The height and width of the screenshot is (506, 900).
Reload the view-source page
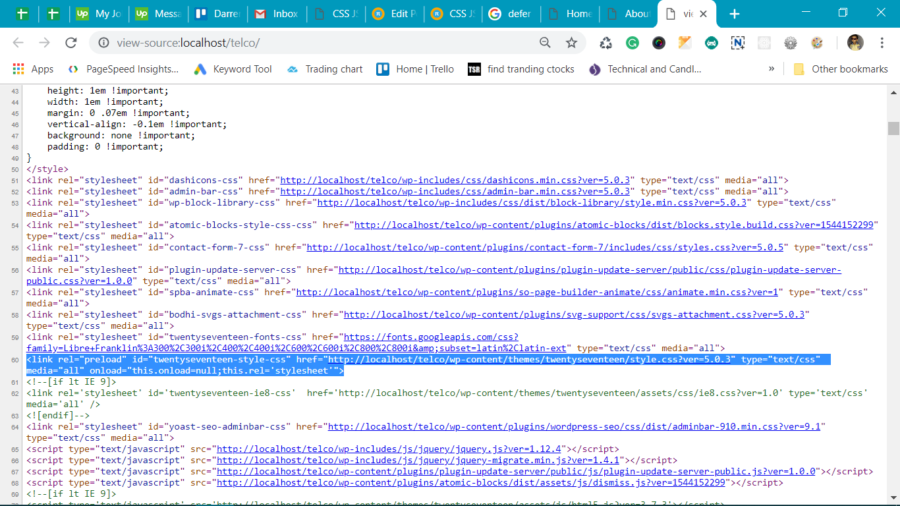pos(71,43)
